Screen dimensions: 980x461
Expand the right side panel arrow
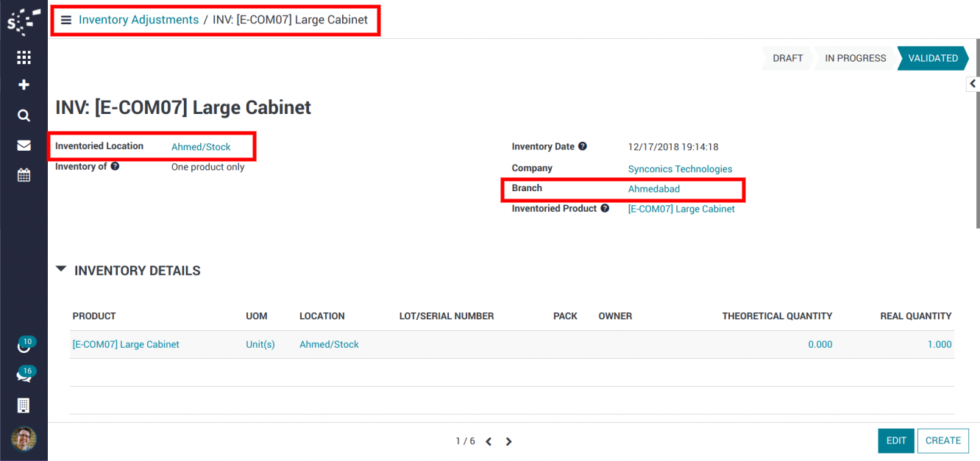pyautogui.click(x=973, y=85)
